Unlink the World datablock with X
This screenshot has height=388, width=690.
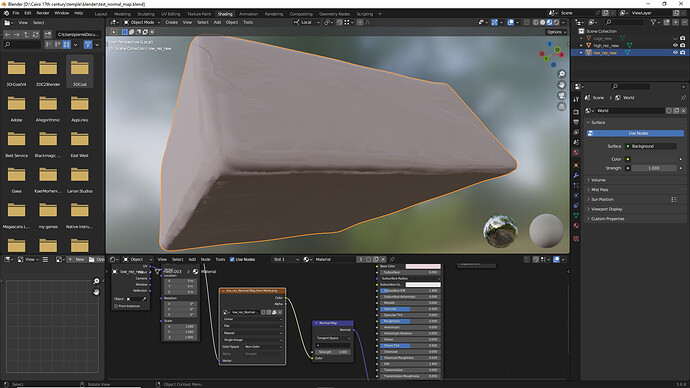(683, 110)
